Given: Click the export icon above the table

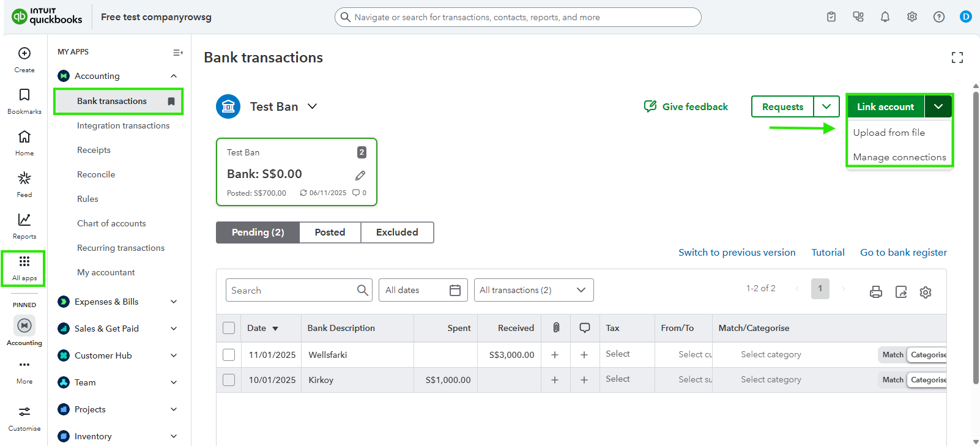Looking at the screenshot, I should [901, 292].
